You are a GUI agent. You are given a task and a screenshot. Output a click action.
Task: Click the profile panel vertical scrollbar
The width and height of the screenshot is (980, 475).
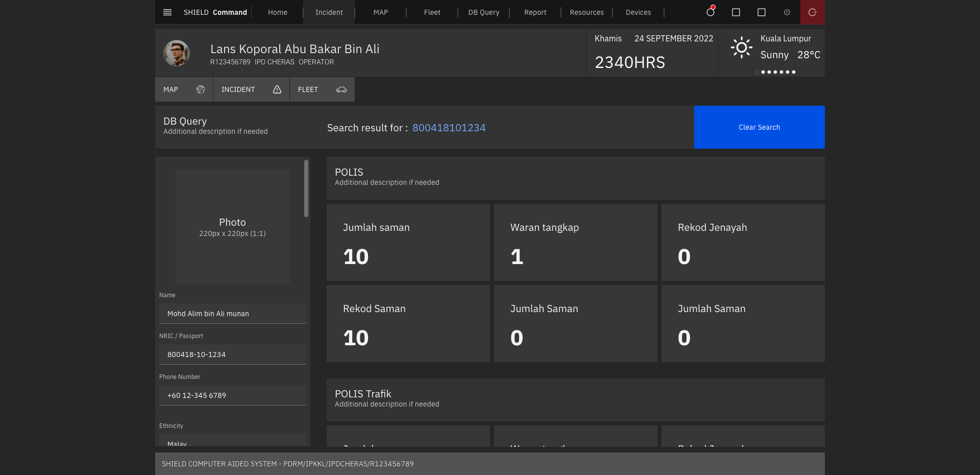coord(306,188)
